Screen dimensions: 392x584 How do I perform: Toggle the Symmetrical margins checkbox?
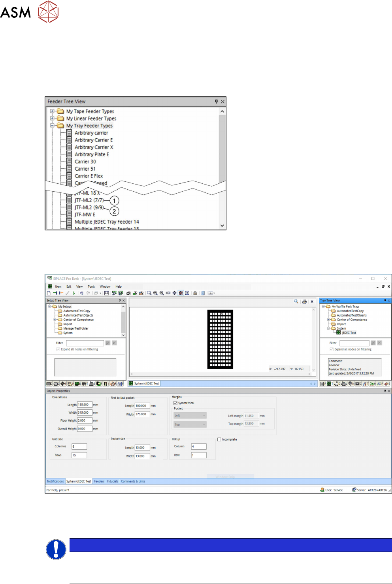175,403
